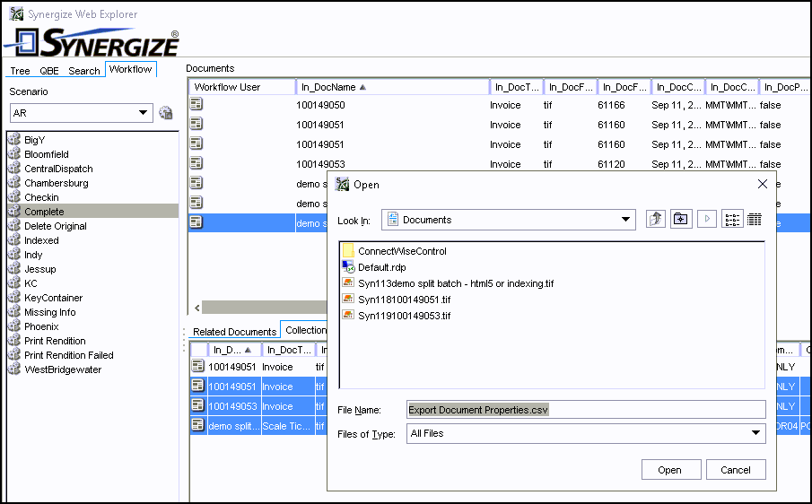The height and width of the screenshot is (504, 812).
Task: Select Syn113demo split batch tif file
Action: pyautogui.click(x=456, y=283)
